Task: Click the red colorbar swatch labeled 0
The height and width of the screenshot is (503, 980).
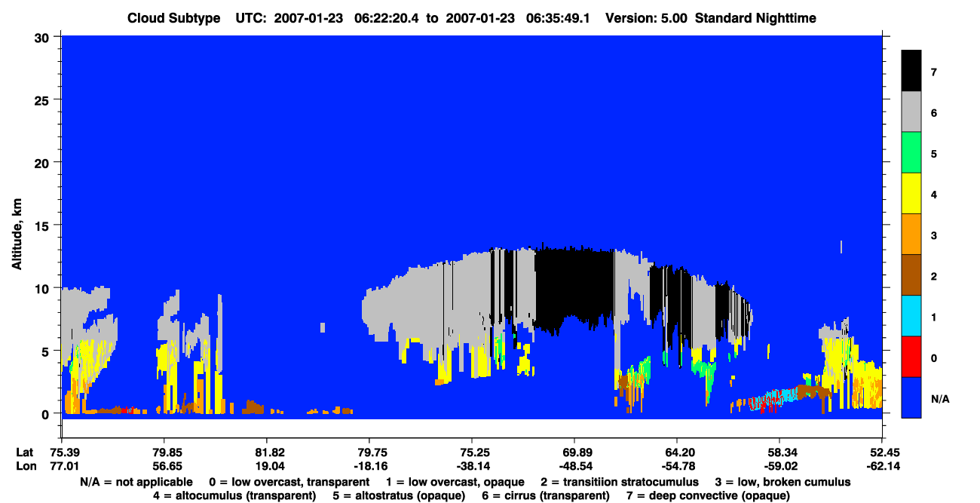Action: (x=911, y=357)
